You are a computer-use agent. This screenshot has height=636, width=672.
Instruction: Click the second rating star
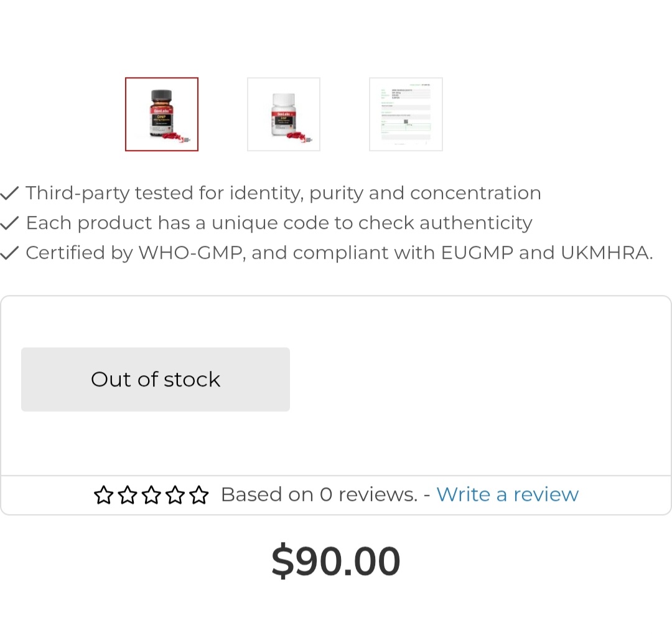[127, 495]
